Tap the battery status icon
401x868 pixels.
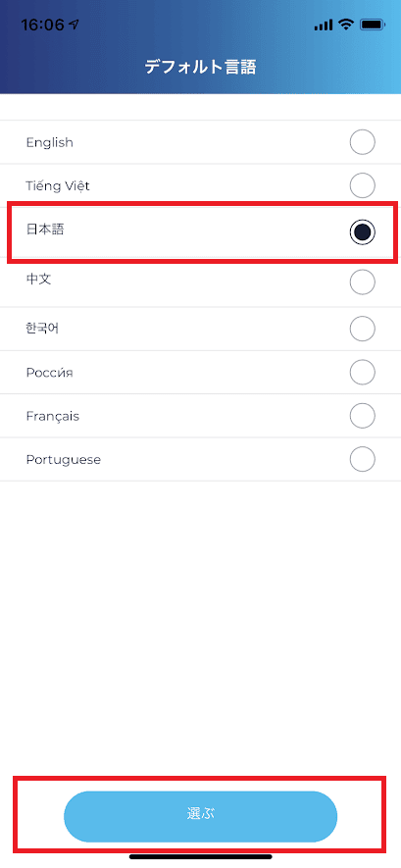(x=372, y=25)
